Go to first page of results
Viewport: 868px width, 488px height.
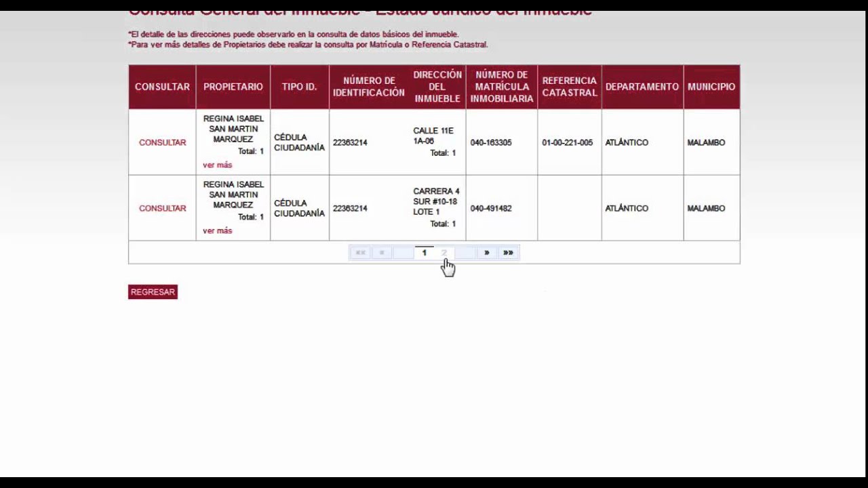[x=361, y=253]
